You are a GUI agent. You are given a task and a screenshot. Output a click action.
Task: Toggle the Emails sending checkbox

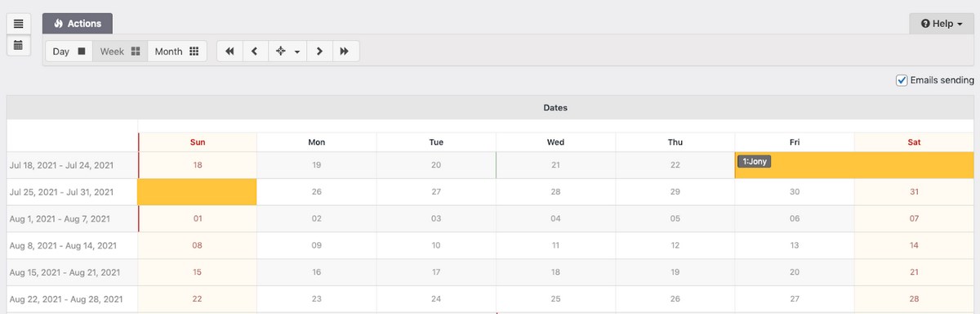[x=902, y=80]
